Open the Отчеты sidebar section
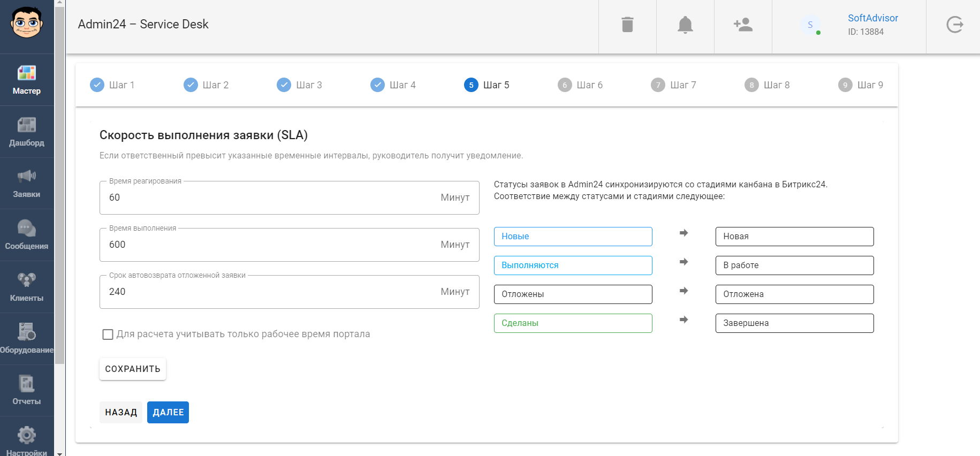The height and width of the screenshot is (456, 980). tap(27, 391)
